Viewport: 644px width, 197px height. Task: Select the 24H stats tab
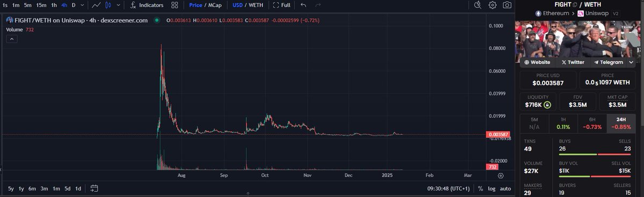point(621,123)
